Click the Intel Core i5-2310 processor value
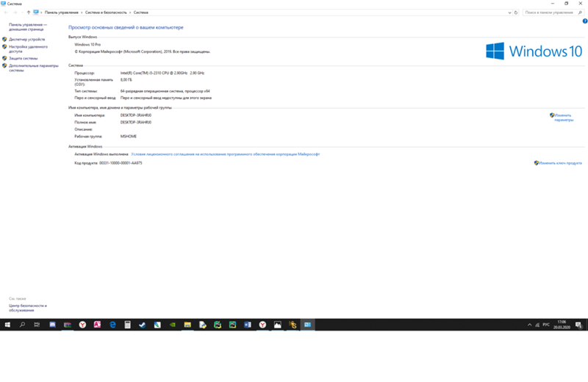 162,73
